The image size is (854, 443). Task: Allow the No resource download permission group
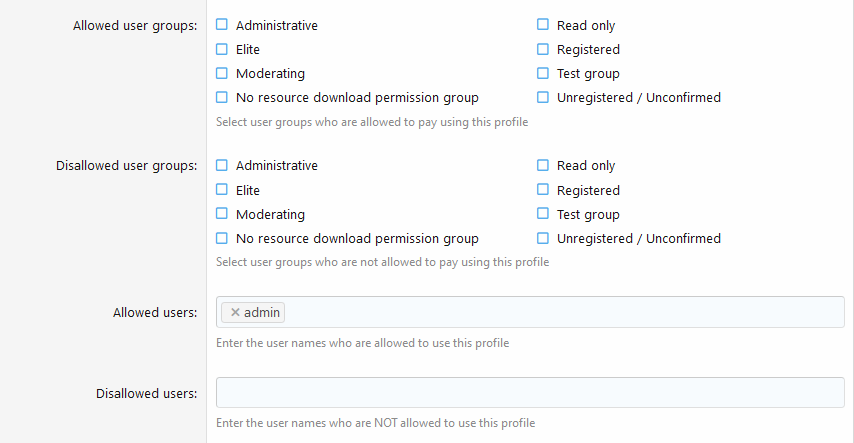click(x=222, y=98)
